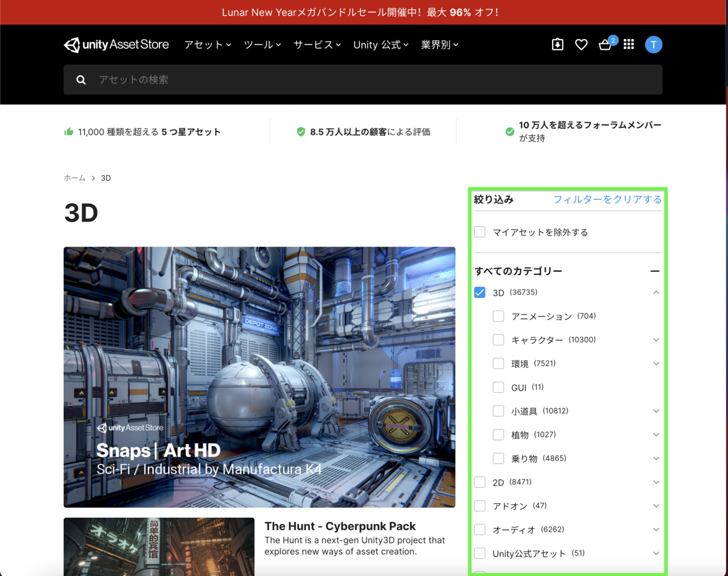The image size is (728, 576).
Task: Open the Unity 公式 menu
Action: coord(381,45)
